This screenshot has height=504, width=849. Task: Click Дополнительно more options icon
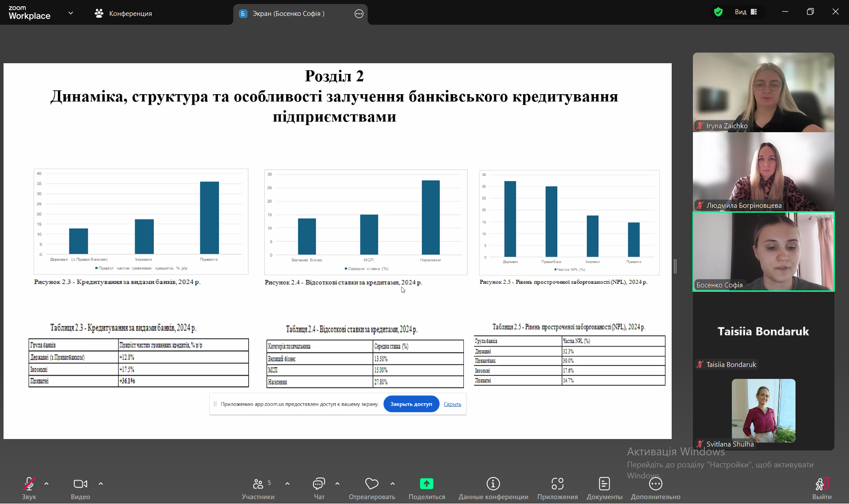pyautogui.click(x=655, y=484)
